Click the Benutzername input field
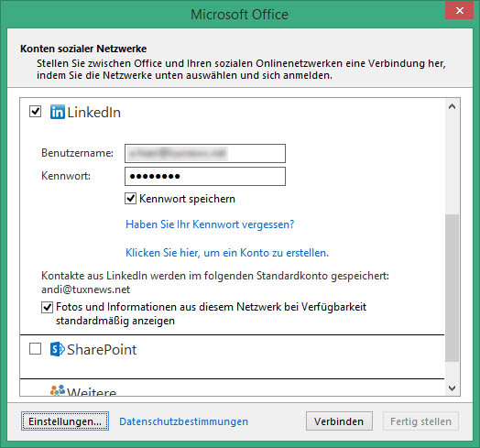The image size is (480, 448). (205, 153)
